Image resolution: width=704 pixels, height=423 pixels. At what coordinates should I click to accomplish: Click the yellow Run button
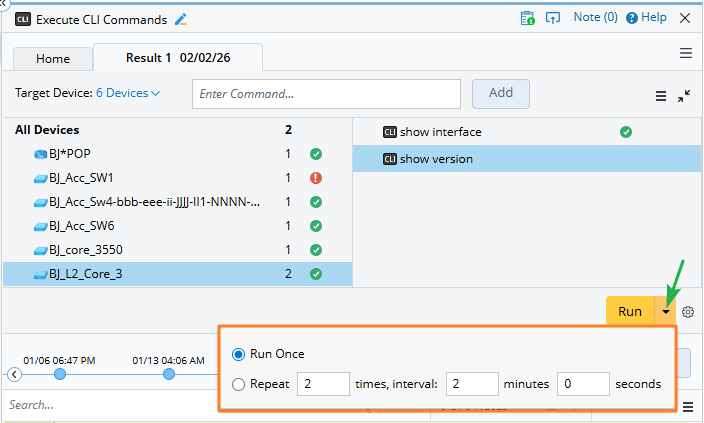(x=630, y=312)
